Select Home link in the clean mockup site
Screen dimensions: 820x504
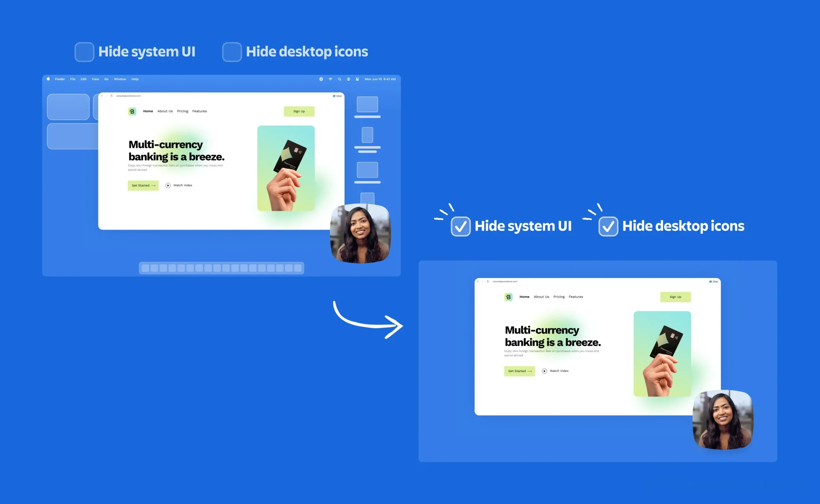click(x=524, y=297)
